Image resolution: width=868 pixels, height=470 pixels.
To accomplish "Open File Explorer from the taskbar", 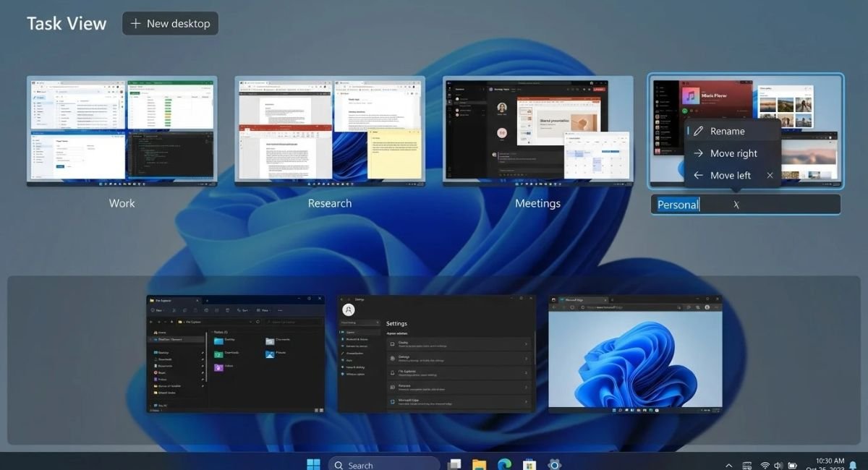I will pos(479,465).
